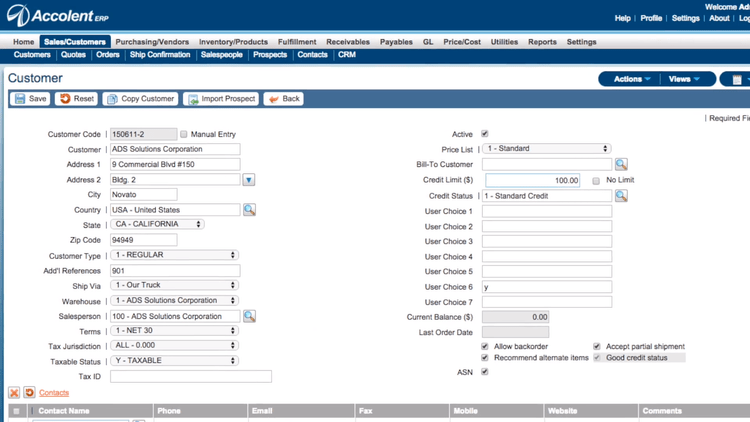Open Country lookup magnifier
Screen dimensions: 750x422
(249, 210)
